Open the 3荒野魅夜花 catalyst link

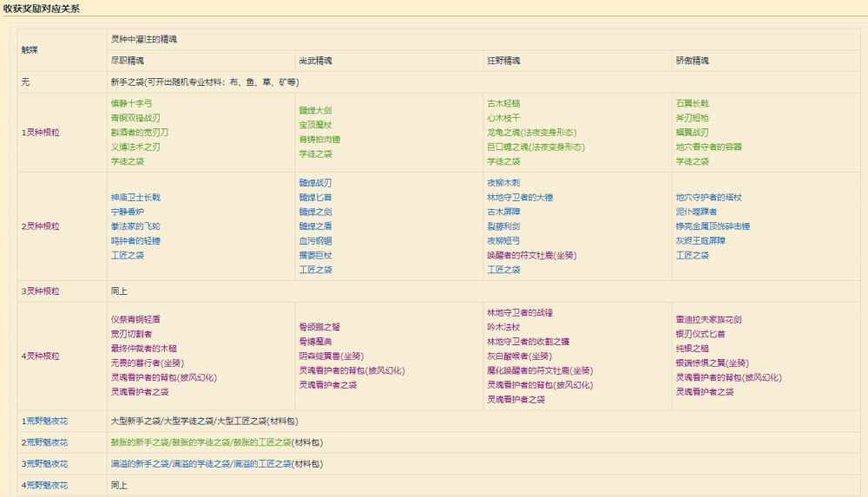coord(44,464)
